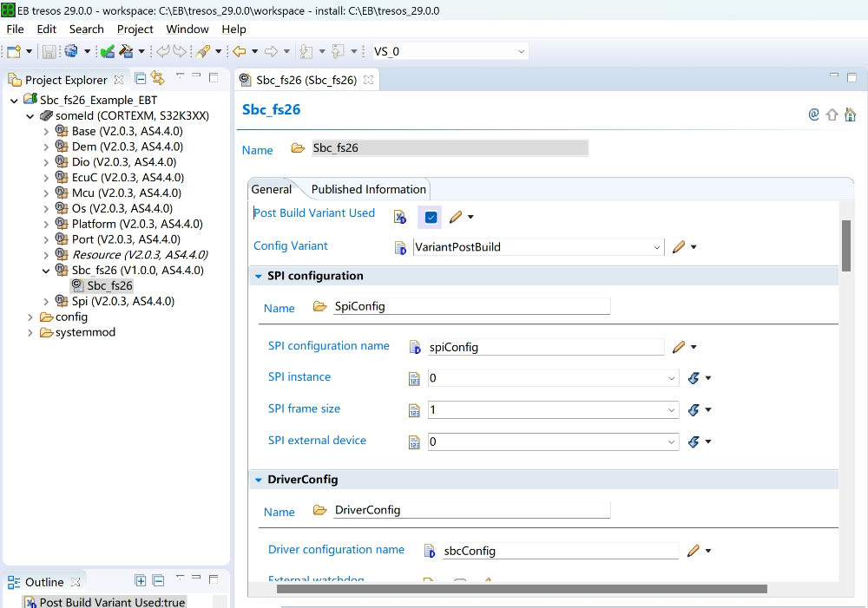Viewport: 868px width, 608px height.
Task: Click the home icon in editor header
Action: (x=851, y=114)
